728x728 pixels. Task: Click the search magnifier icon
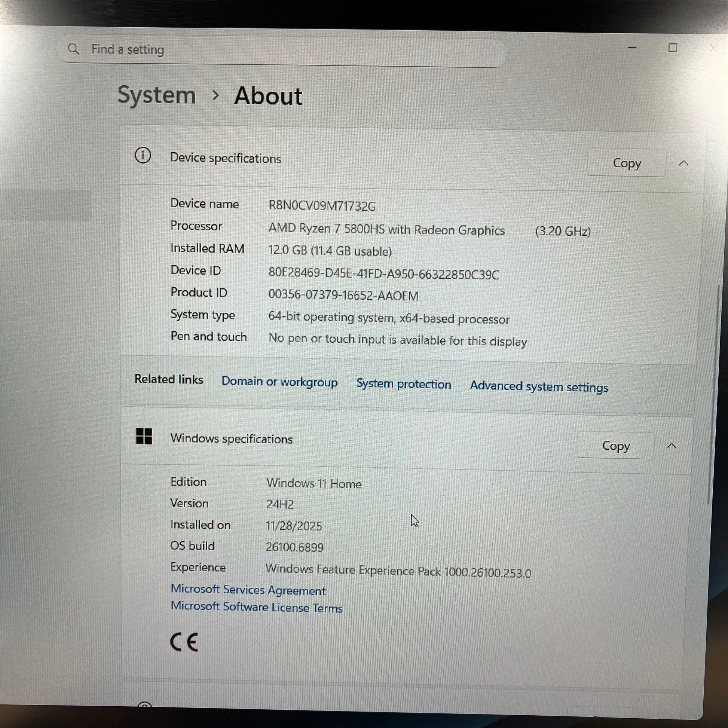pyautogui.click(x=73, y=49)
